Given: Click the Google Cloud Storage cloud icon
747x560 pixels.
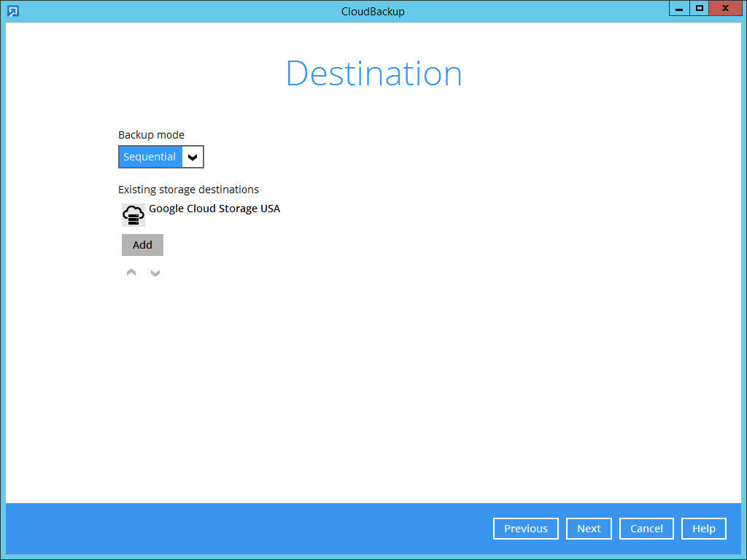Looking at the screenshot, I should pos(133,215).
